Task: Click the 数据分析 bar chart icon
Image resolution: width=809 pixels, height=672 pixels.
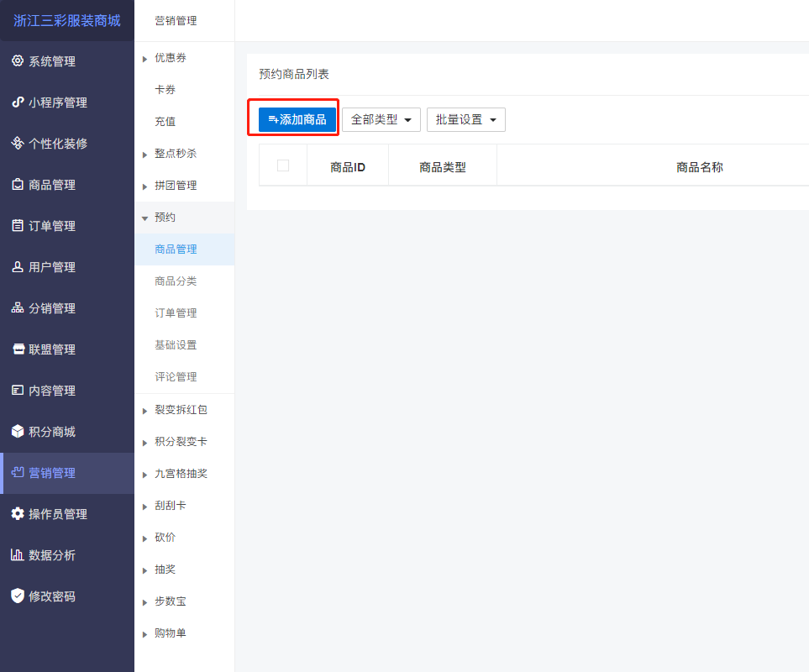Action: [x=18, y=555]
